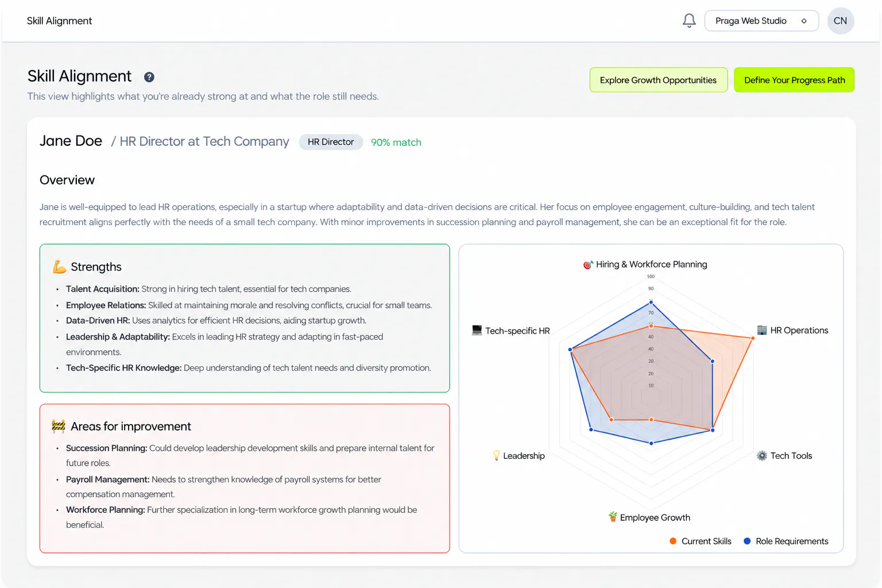Click the Skill Alignment header title in top bar

(x=59, y=21)
